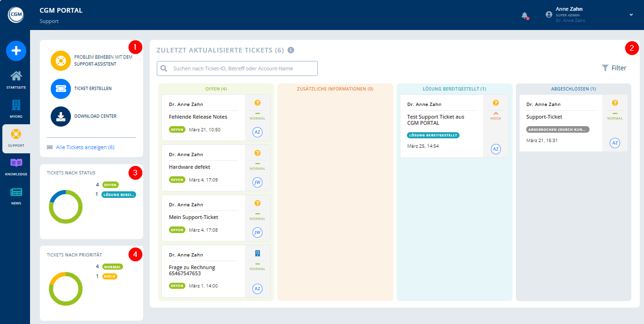
Task: Click Normal badge in Tickets nach Priorität
Action: pos(113,267)
